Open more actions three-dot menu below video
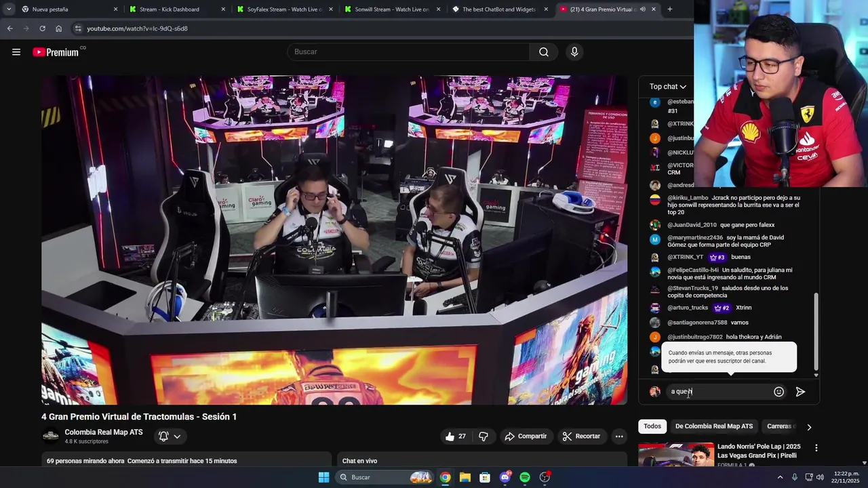Image resolution: width=868 pixels, height=488 pixels. [619, 436]
